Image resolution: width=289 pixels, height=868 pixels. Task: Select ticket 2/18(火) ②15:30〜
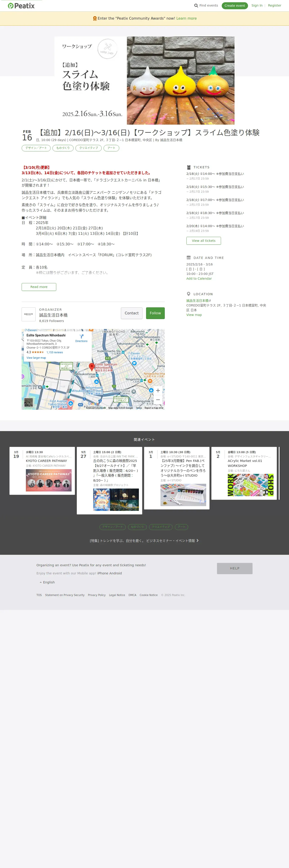215,187
